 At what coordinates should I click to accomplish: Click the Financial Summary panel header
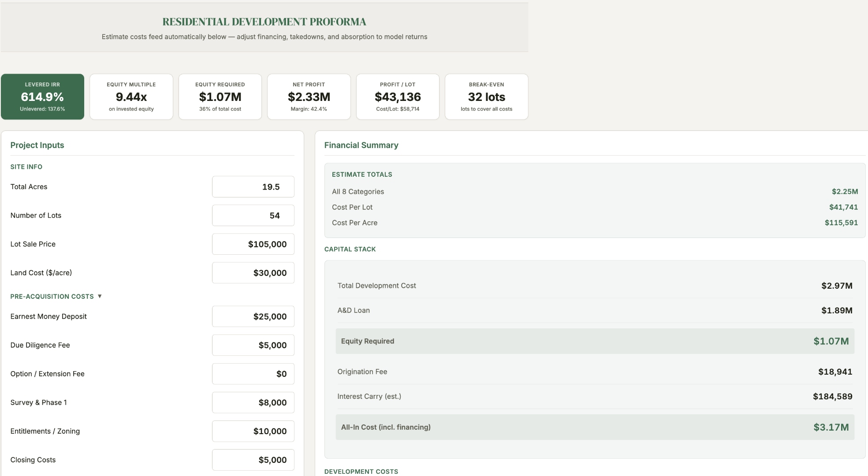tap(361, 145)
